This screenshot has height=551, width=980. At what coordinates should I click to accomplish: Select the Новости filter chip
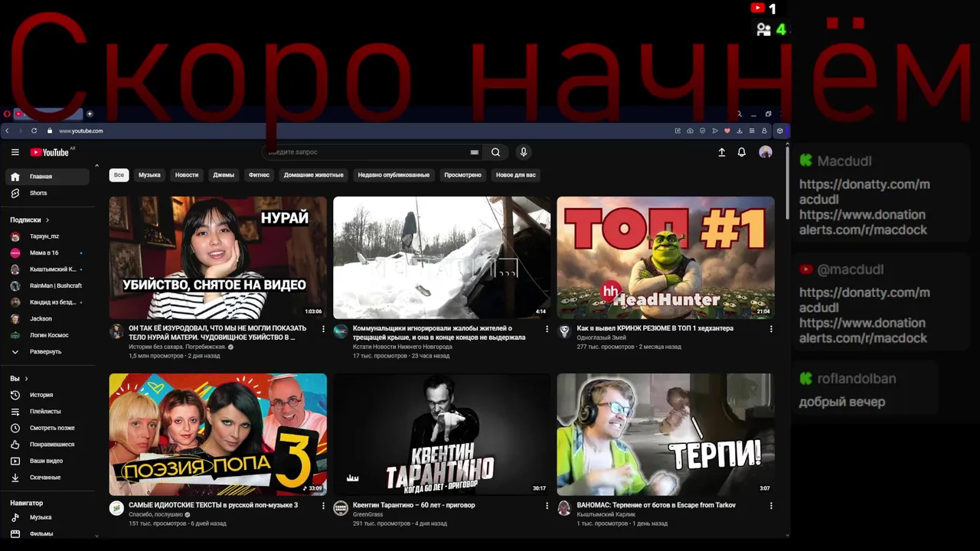click(187, 175)
